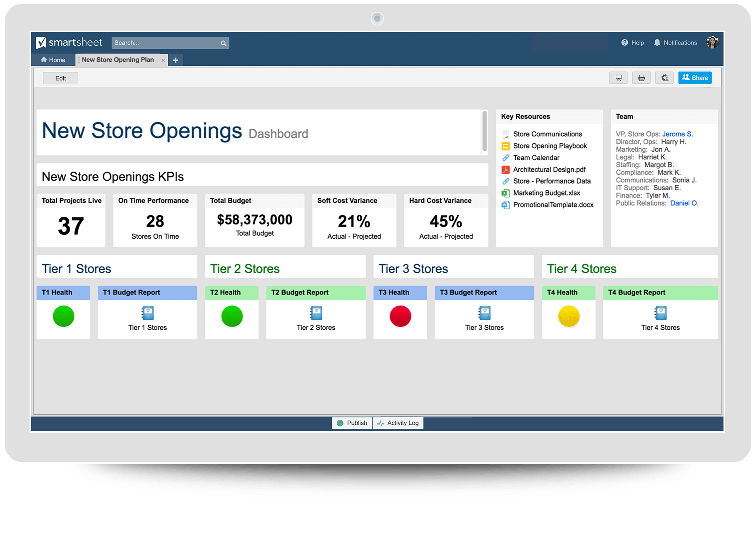756x533 pixels.
Task: Open the Notifications bell
Action: [657, 42]
